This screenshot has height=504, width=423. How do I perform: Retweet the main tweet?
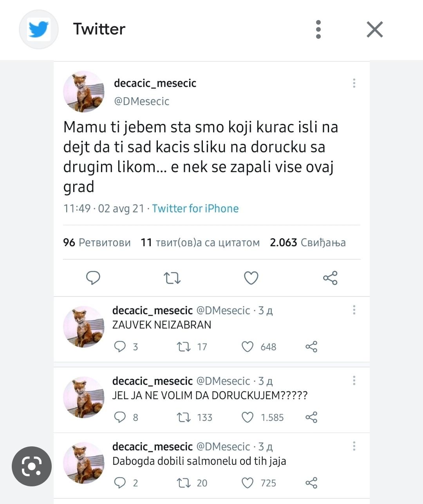click(172, 278)
